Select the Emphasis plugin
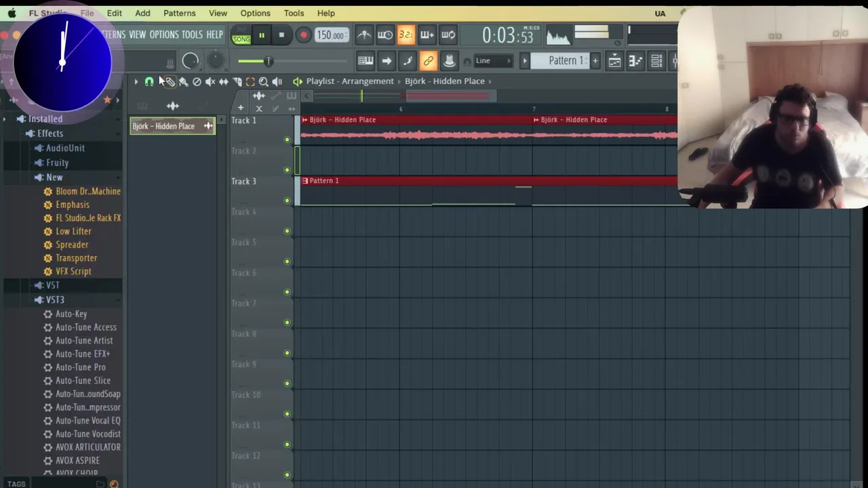 coord(66,205)
